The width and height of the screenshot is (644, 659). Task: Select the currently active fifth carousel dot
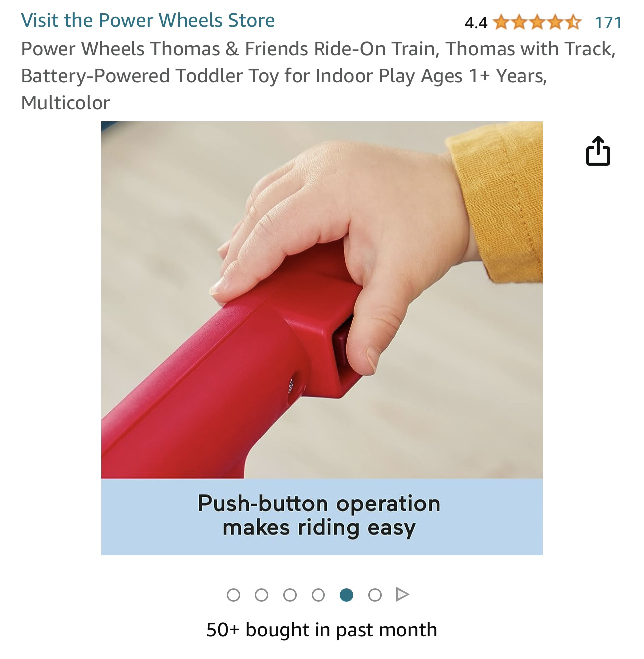(x=346, y=595)
